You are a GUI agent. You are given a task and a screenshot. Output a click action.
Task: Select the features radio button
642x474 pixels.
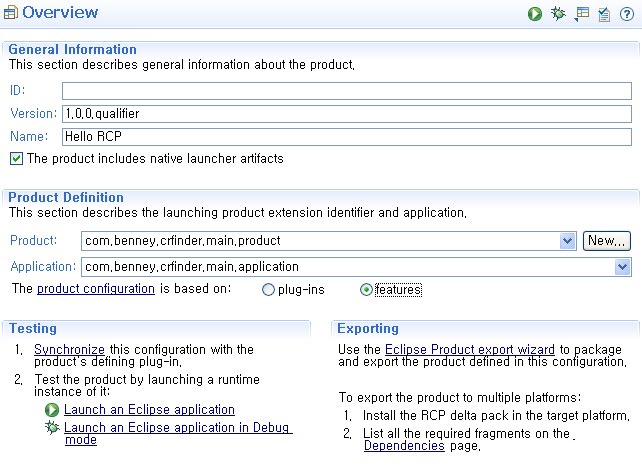366,290
